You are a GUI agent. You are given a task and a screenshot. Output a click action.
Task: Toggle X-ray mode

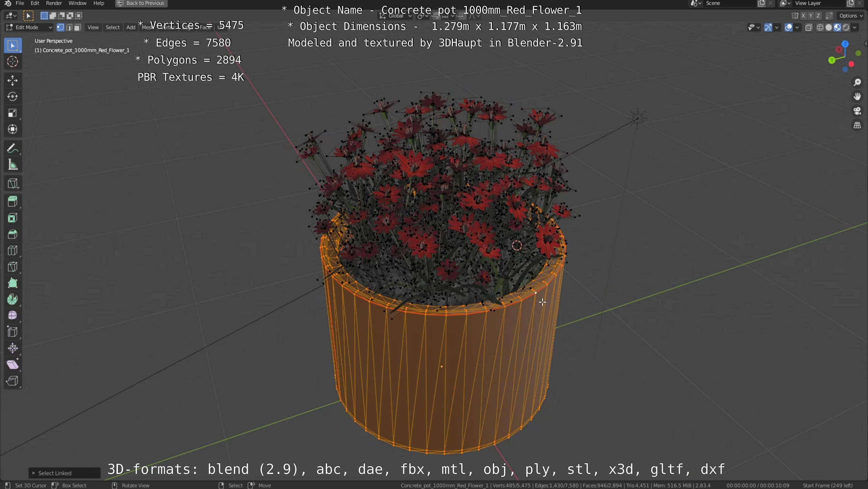pyautogui.click(x=809, y=28)
